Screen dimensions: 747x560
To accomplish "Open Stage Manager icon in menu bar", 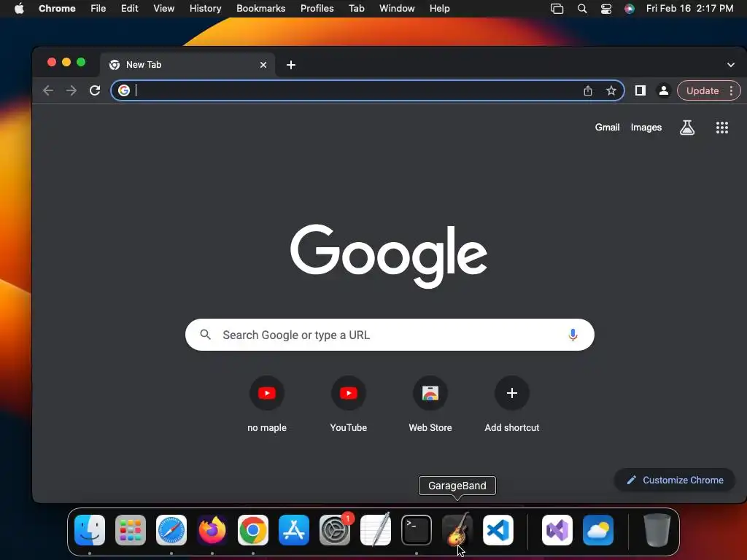I will 557,8.
